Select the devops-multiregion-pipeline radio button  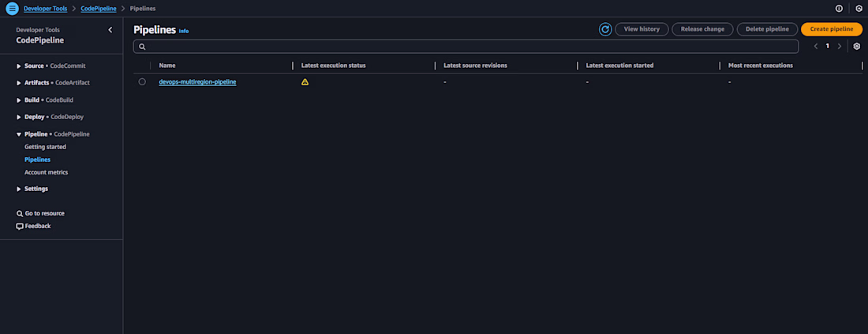(142, 81)
